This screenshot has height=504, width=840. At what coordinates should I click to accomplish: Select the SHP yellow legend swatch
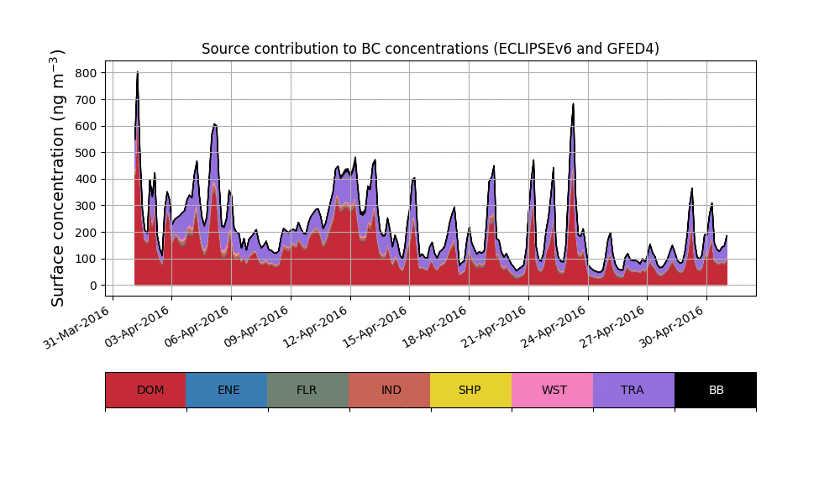point(471,390)
